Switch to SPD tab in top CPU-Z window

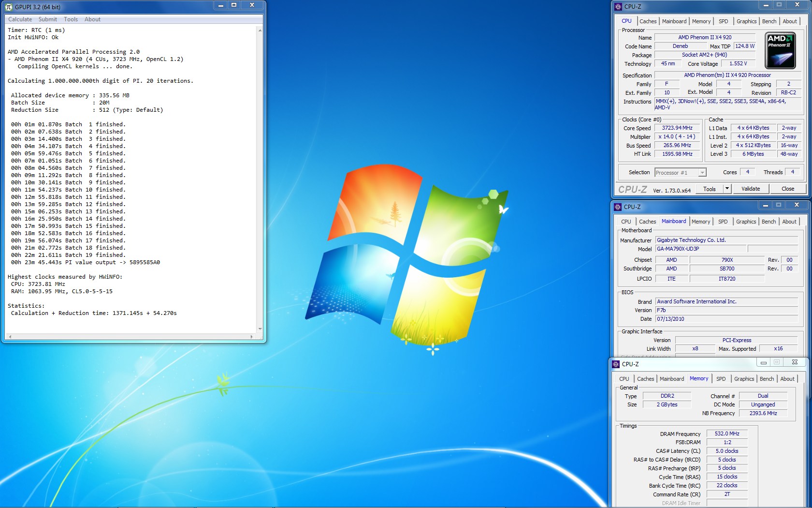[x=723, y=21]
